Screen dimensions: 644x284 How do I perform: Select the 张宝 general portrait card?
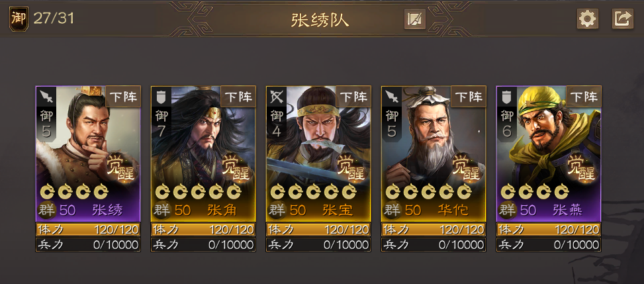coord(318,154)
